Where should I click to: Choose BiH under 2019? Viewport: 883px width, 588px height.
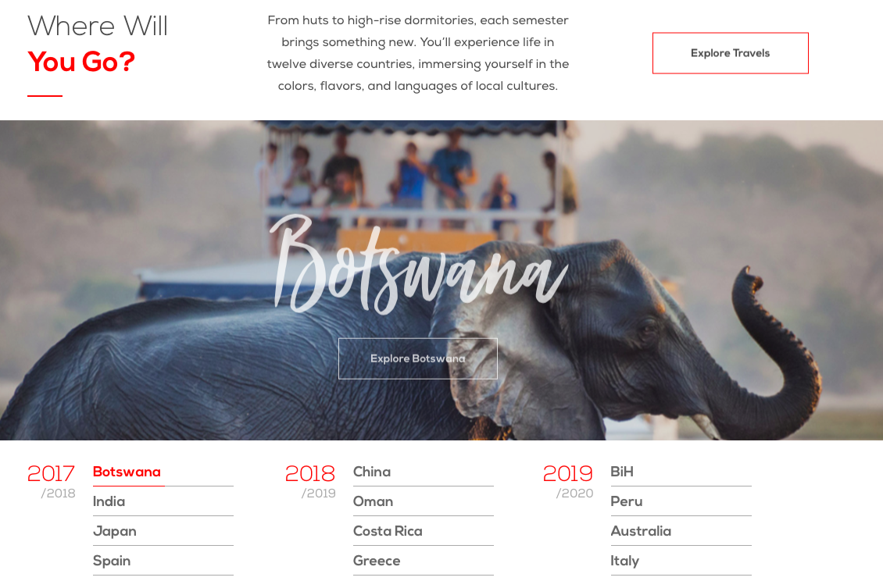[622, 472]
